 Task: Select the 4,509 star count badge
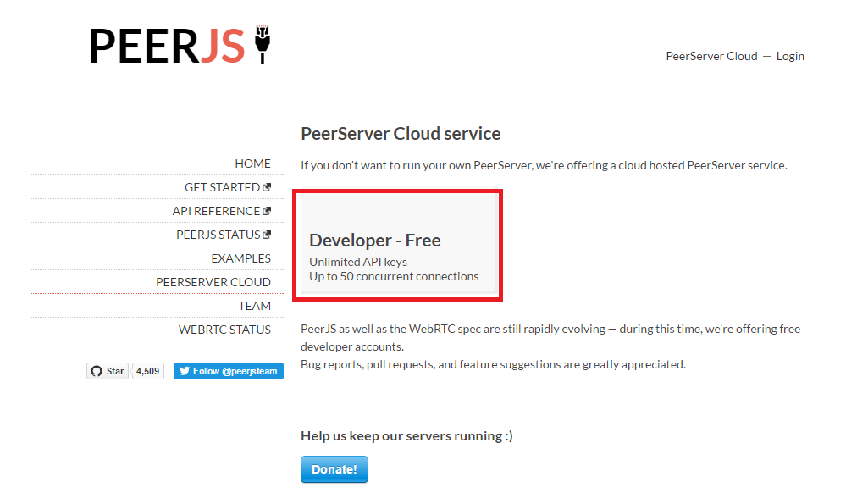tap(147, 370)
